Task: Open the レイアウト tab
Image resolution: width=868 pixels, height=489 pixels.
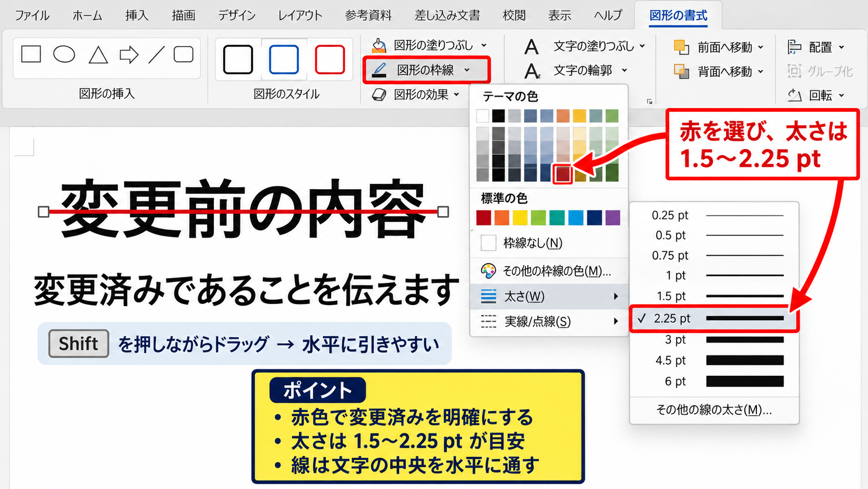Action: [x=300, y=16]
